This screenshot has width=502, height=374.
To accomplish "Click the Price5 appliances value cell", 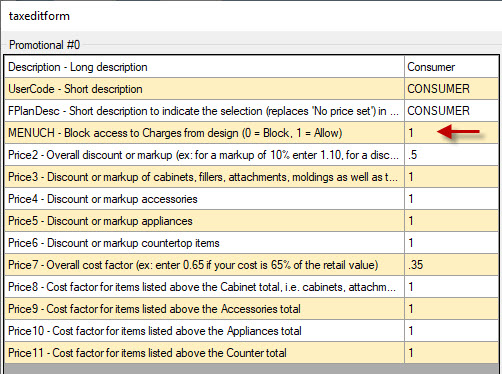I will coord(451,221).
